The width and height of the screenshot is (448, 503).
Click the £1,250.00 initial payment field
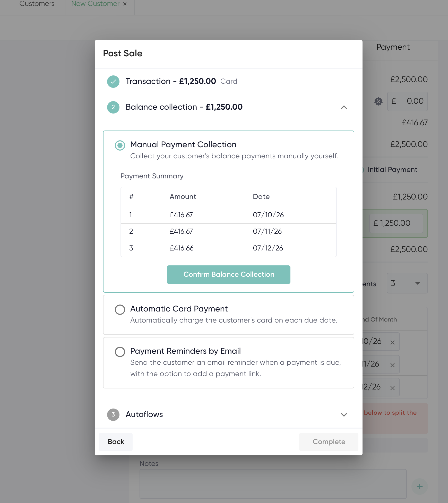click(396, 223)
